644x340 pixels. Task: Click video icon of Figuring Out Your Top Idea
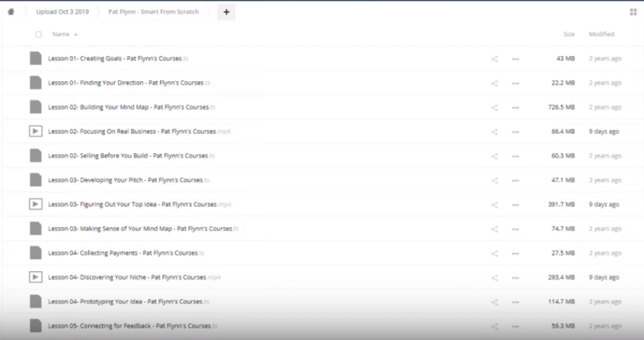coord(36,204)
